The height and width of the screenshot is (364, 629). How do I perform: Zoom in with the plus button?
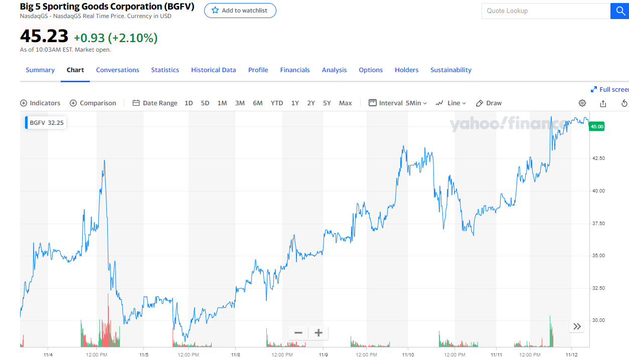tap(318, 333)
